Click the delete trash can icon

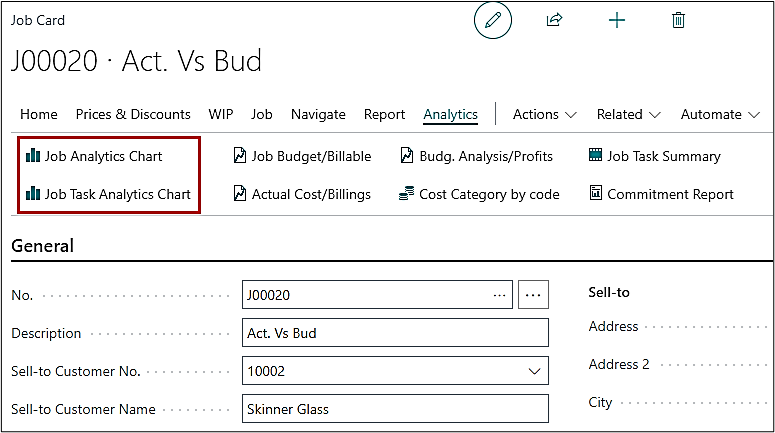679,20
